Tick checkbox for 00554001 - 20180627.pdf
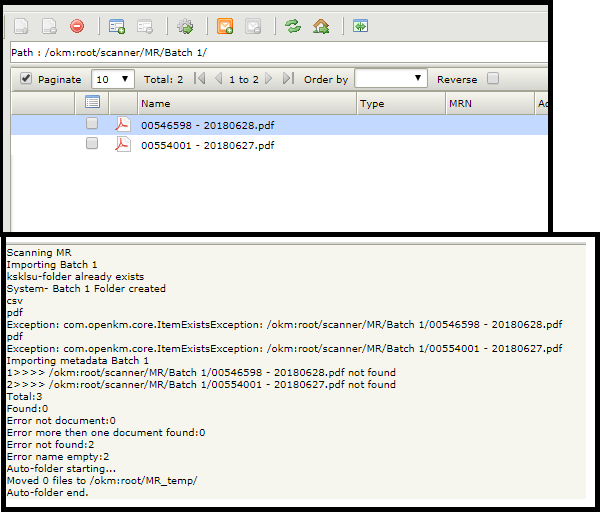This screenshot has width=612, height=531. tap(92, 144)
